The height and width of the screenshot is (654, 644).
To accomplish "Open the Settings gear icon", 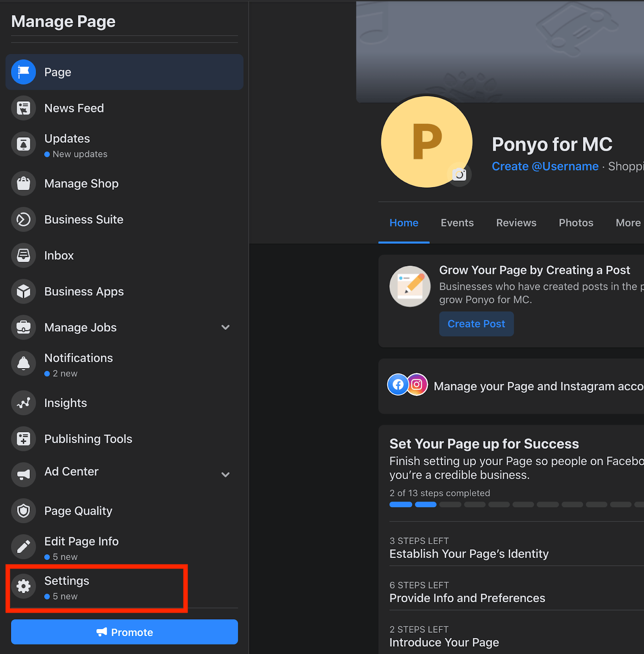I will pyautogui.click(x=23, y=586).
